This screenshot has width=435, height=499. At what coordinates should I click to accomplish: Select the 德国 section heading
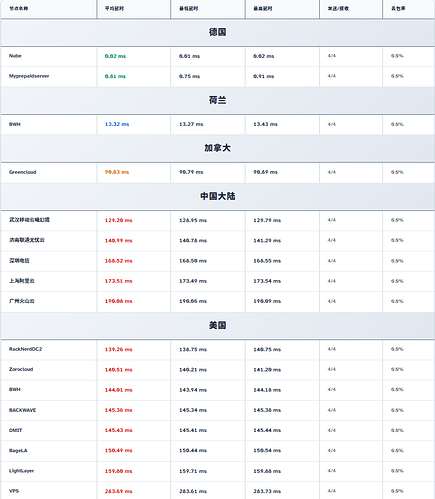tap(217, 32)
